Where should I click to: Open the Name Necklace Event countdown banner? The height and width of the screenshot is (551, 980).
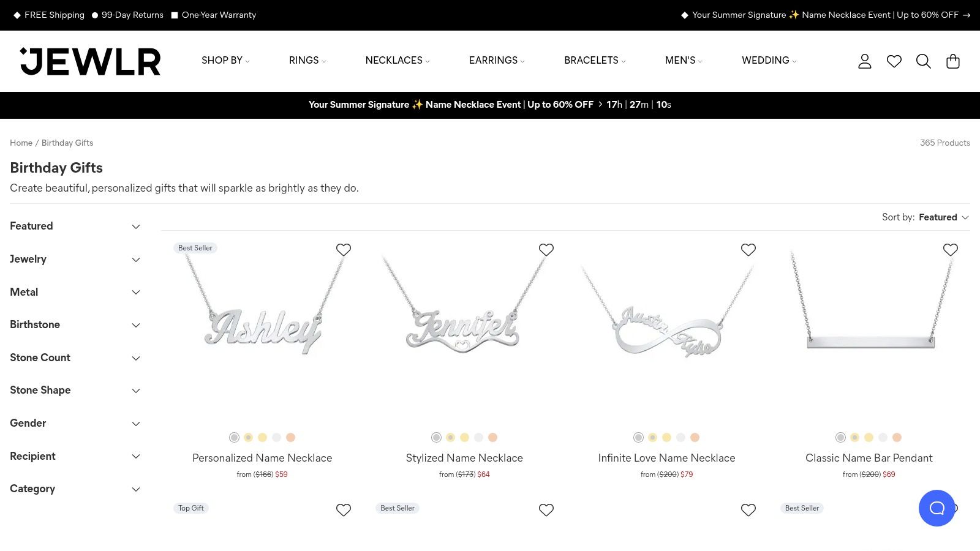pyautogui.click(x=489, y=105)
